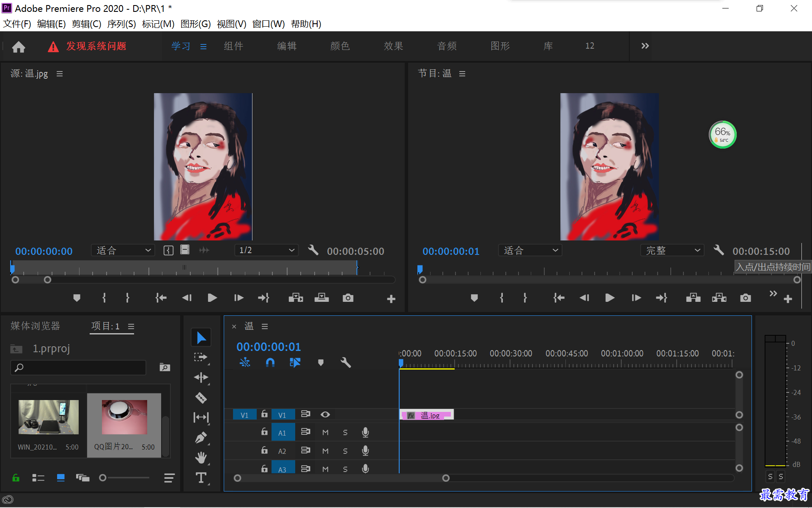Switch to 颜色 workspace
Image resolution: width=812 pixels, height=508 pixels.
point(340,46)
